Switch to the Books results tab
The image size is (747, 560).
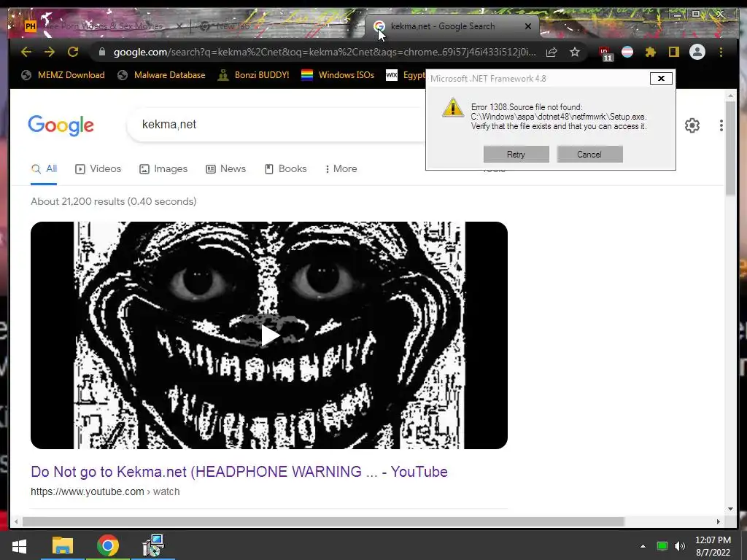pos(285,169)
